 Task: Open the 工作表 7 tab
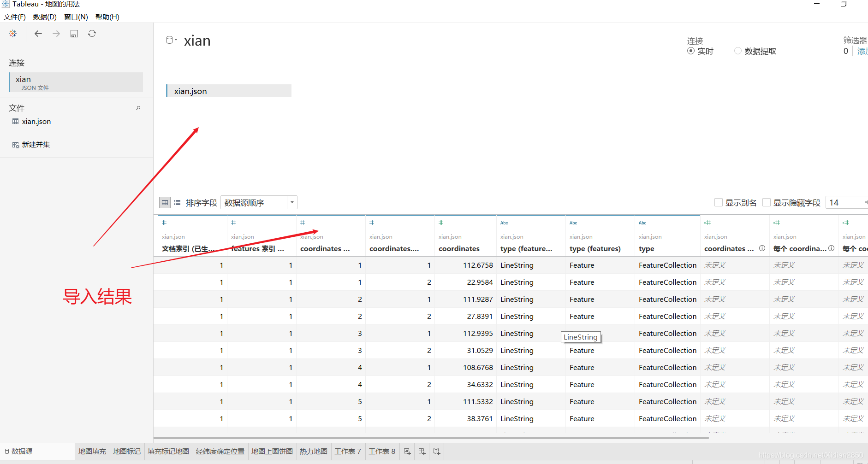point(348,452)
